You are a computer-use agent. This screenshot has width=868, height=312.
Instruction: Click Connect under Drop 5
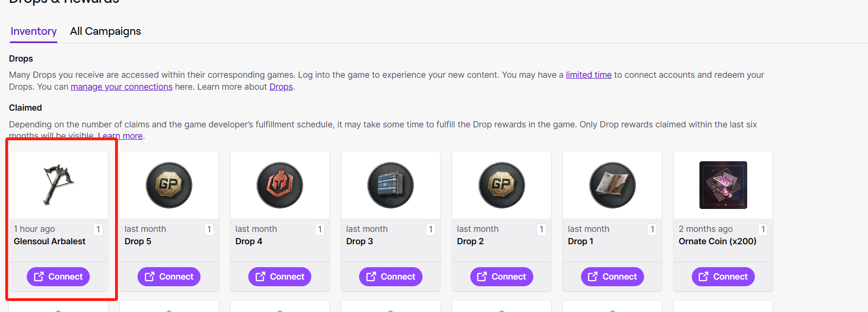coord(169,277)
